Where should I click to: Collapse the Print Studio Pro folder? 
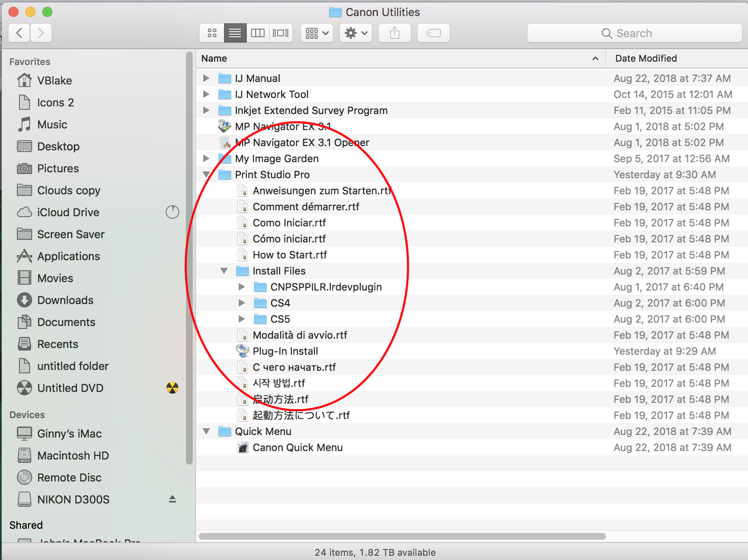click(x=206, y=174)
